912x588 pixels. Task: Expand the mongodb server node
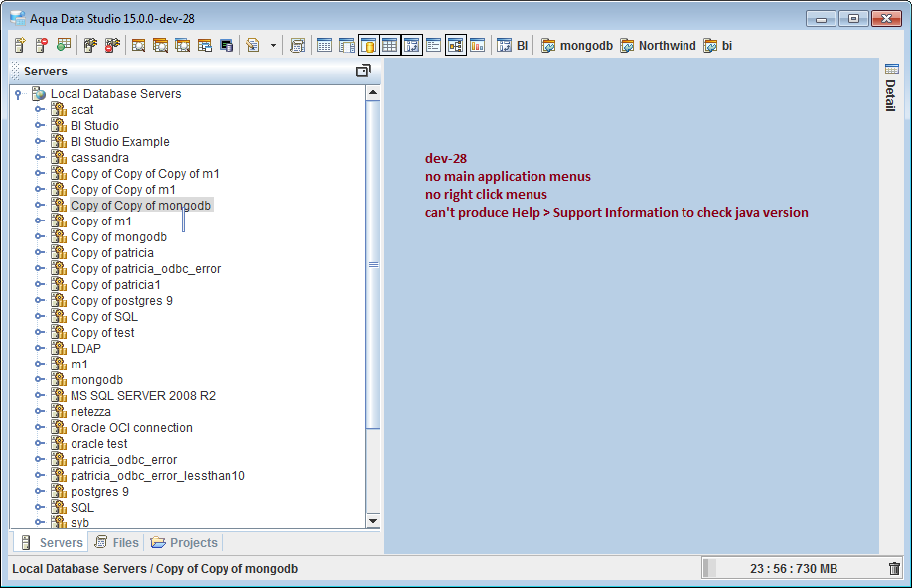click(x=40, y=379)
